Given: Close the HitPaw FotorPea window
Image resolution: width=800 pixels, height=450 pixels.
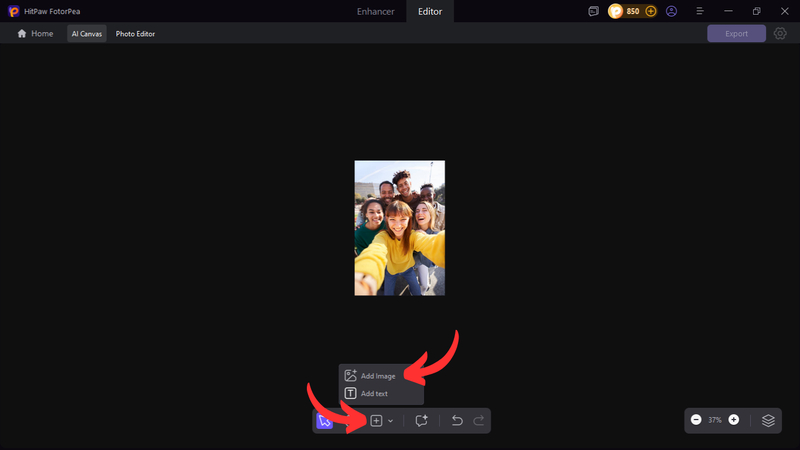Looking at the screenshot, I should (785, 11).
